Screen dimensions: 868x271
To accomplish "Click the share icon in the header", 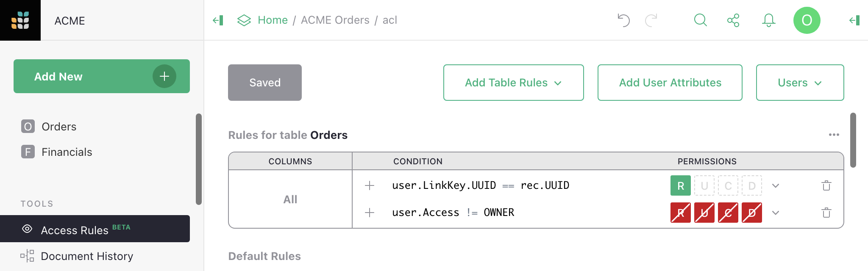I will pos(734,20).
